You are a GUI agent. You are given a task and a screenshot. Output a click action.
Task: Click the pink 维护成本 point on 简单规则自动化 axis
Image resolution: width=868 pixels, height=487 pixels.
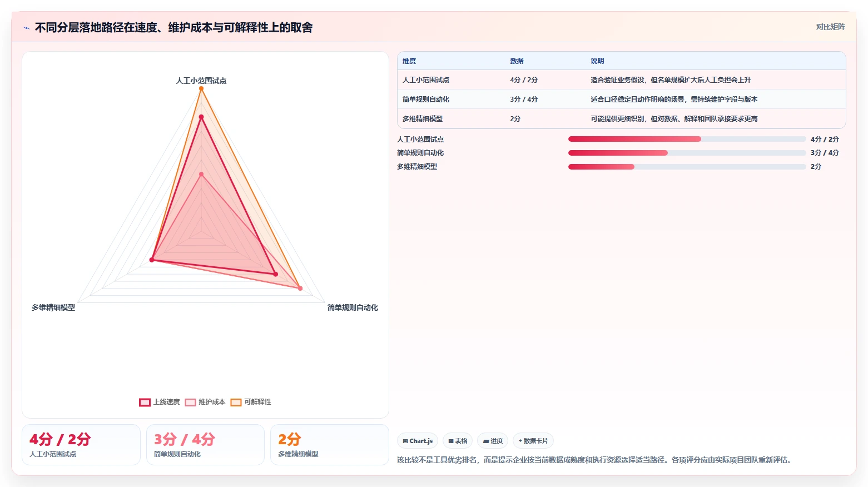click(300, 289)
